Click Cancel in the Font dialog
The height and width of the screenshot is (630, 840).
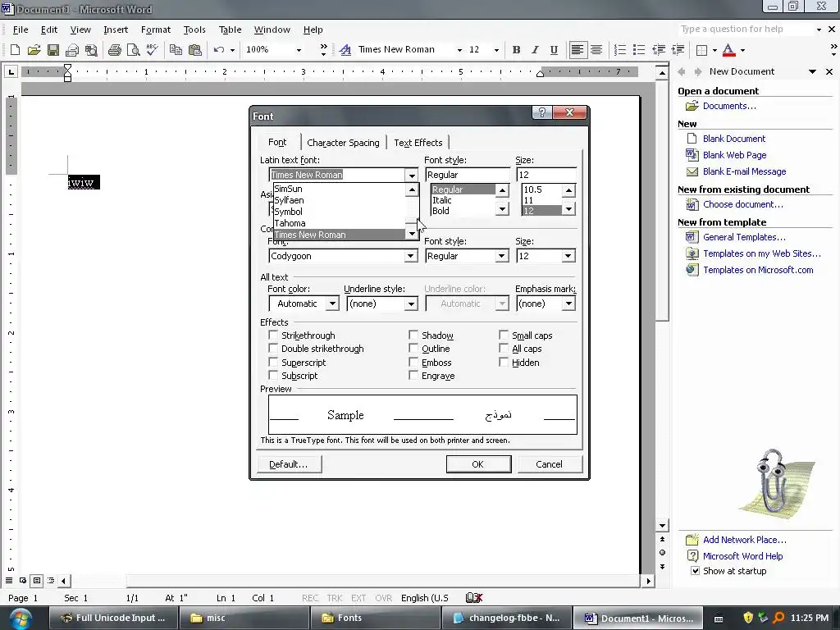coord(549,464)
